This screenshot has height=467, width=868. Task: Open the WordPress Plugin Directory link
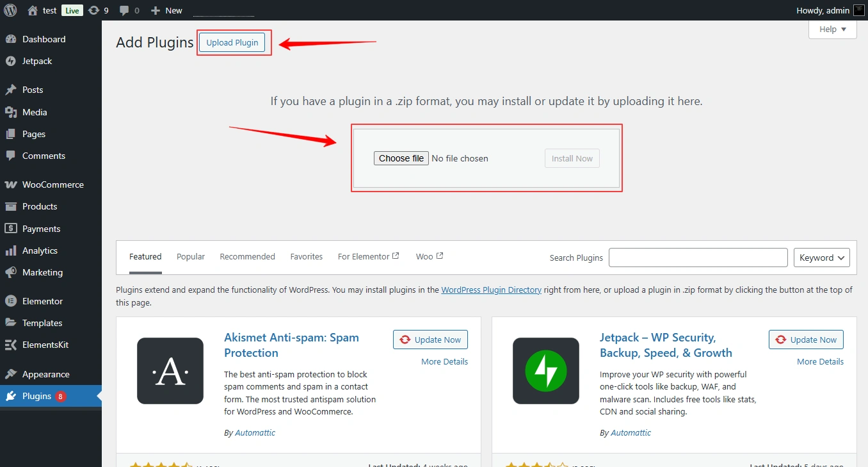(491, 290)
